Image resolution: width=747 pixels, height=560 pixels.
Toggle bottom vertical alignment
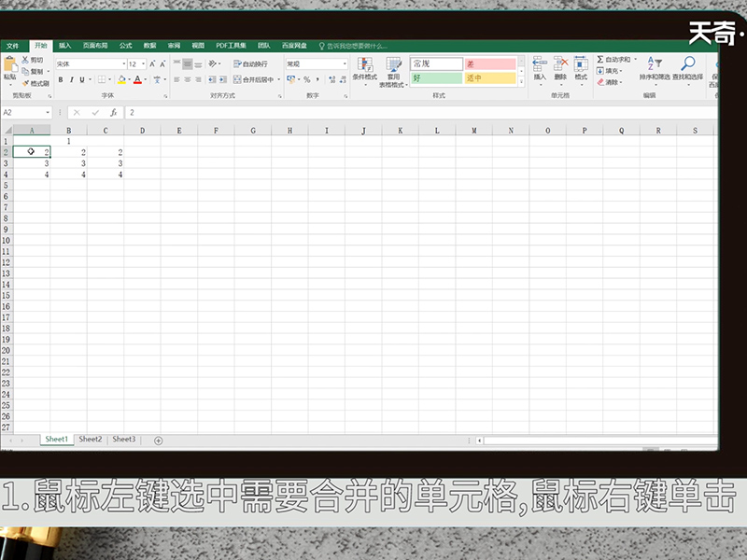198,63
